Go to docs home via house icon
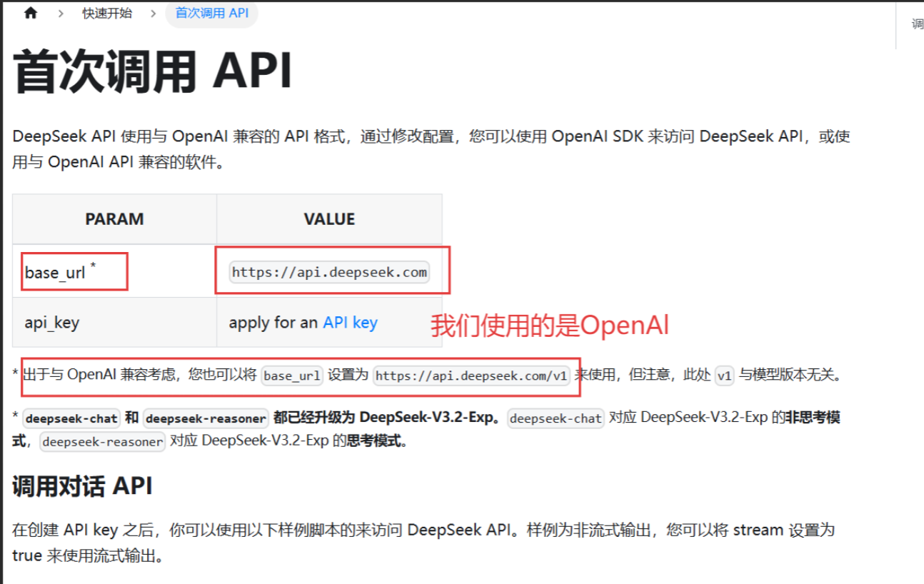Screen dimensions: 924x584 click(x=31, y=14)
